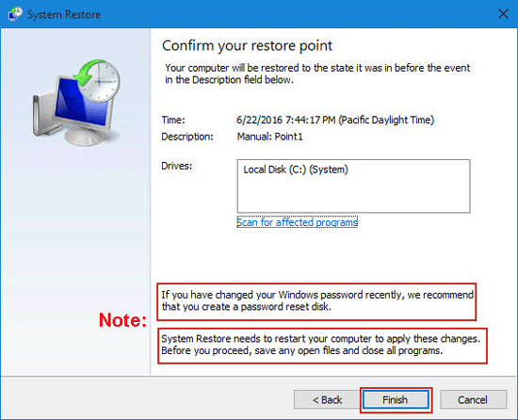Viewport: 518px width, 420px height.
Task: Click the restore point time value
Action: click(x=335, y=120)
